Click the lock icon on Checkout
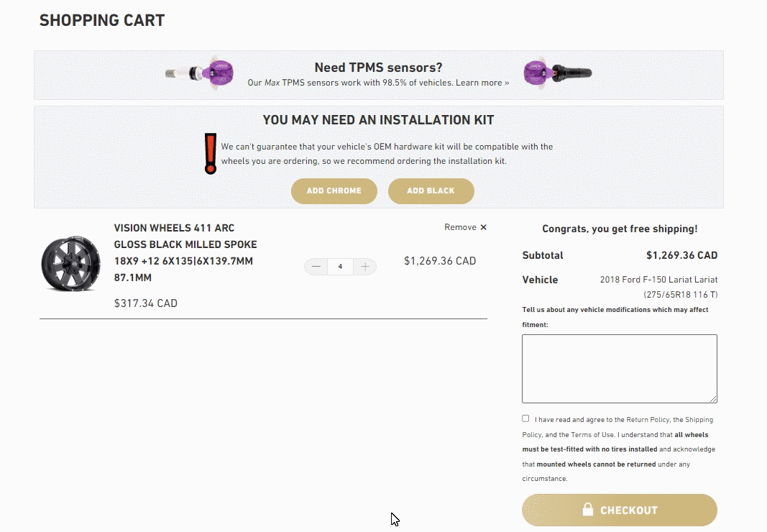Image resolution: width=767 pixels, height=532 pixels. [587, 510]
